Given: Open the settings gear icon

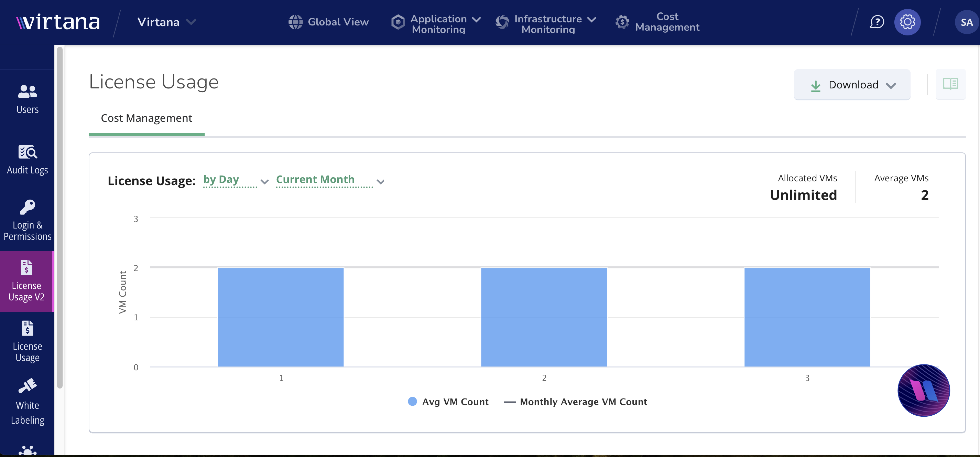Looking at the screenshot, I should [907, 22].
